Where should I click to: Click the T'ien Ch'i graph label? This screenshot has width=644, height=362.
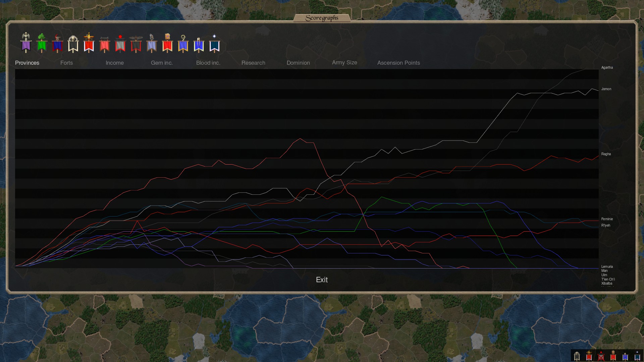(608, 279)
